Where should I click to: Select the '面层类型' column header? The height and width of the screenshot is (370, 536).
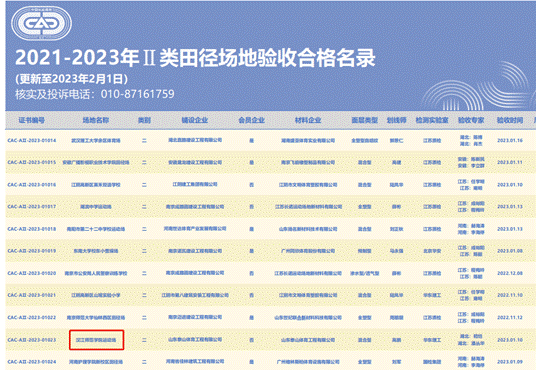coord(364,120)
